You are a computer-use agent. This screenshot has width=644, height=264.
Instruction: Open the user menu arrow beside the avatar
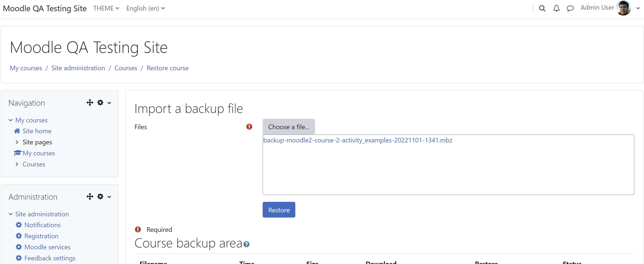[x=638, y=8]
